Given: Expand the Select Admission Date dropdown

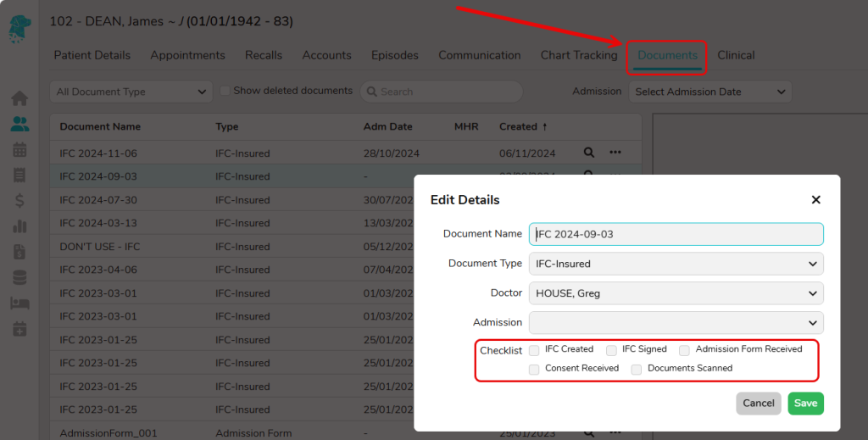Looking at the screenshot, I should (709, 92).
